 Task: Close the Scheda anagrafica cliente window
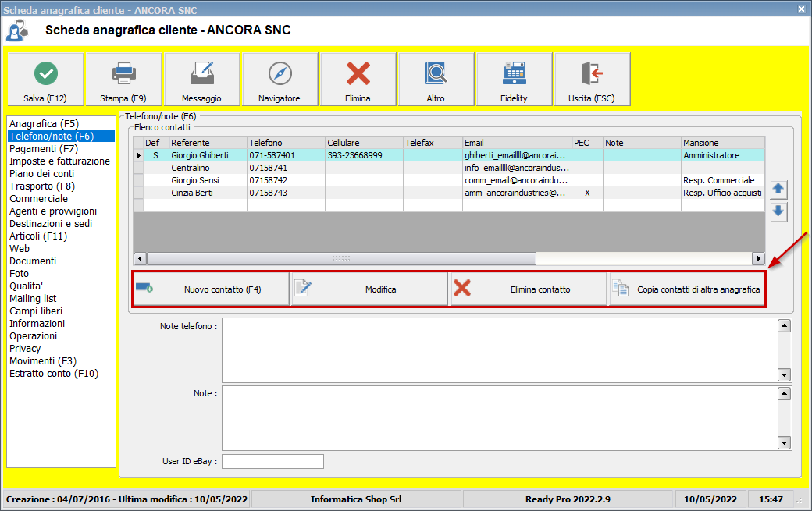pos(801,9)
